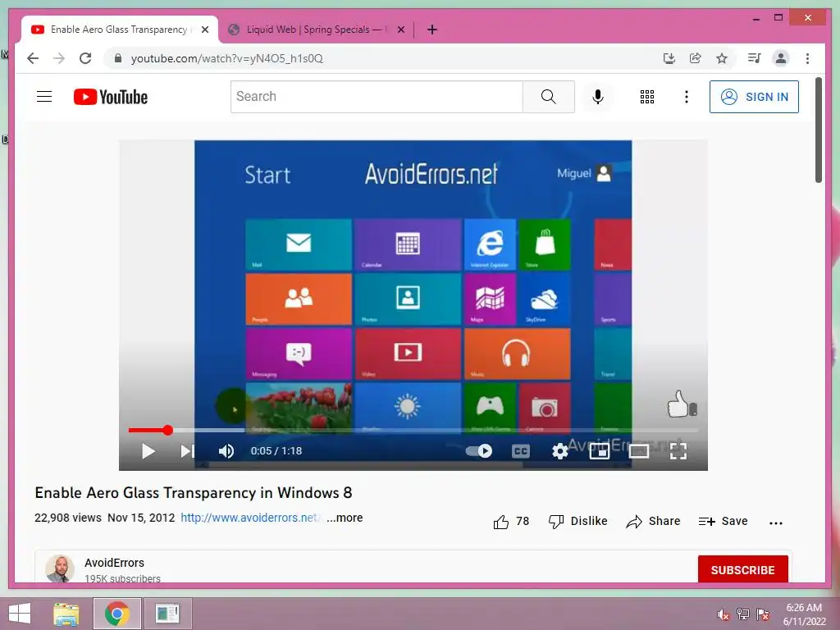Save video to a playlist
Viewport: 840px width, 630px height.
pyautogui.click(x=723, y=521)
